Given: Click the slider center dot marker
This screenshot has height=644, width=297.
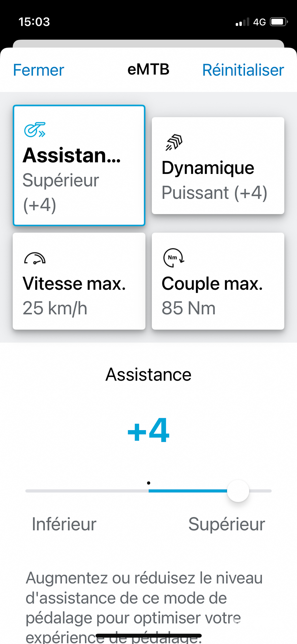Looking at the screenshot, I should tap(148, 483).
